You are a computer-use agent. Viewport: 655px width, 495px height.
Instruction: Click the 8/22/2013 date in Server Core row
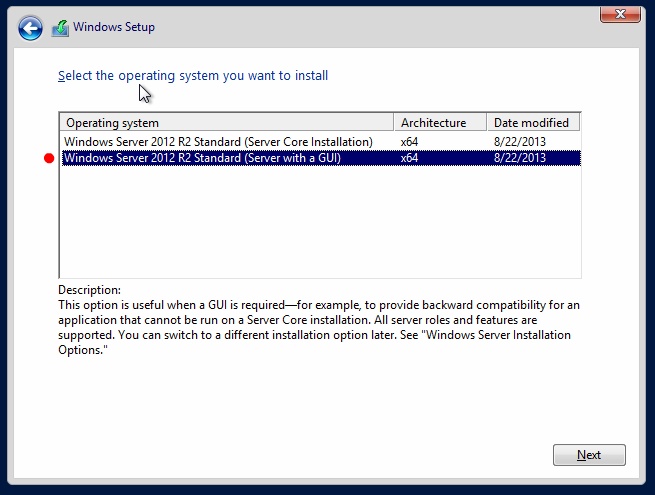point(520,142)
